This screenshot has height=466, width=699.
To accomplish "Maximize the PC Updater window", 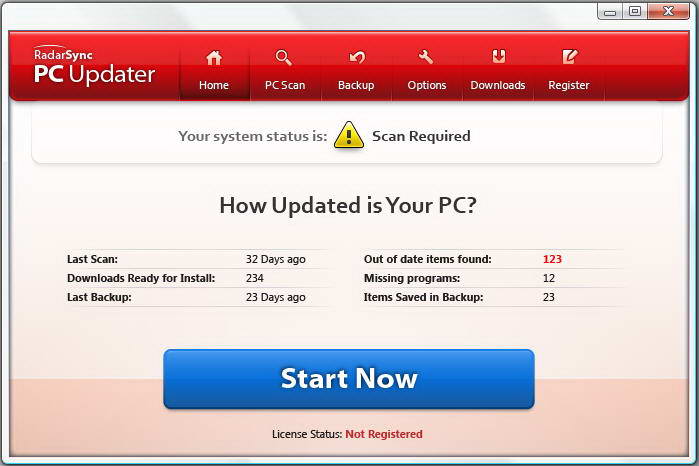I will (635, 11).
